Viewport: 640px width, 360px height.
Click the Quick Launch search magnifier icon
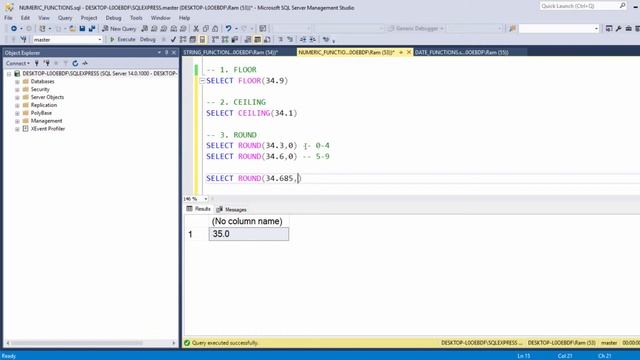click(x=622, y=6)
